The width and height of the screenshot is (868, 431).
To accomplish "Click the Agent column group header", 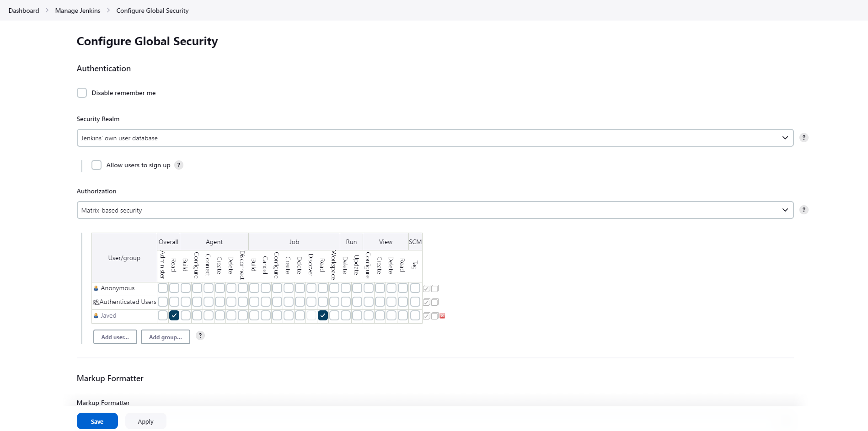I will 214,242.
